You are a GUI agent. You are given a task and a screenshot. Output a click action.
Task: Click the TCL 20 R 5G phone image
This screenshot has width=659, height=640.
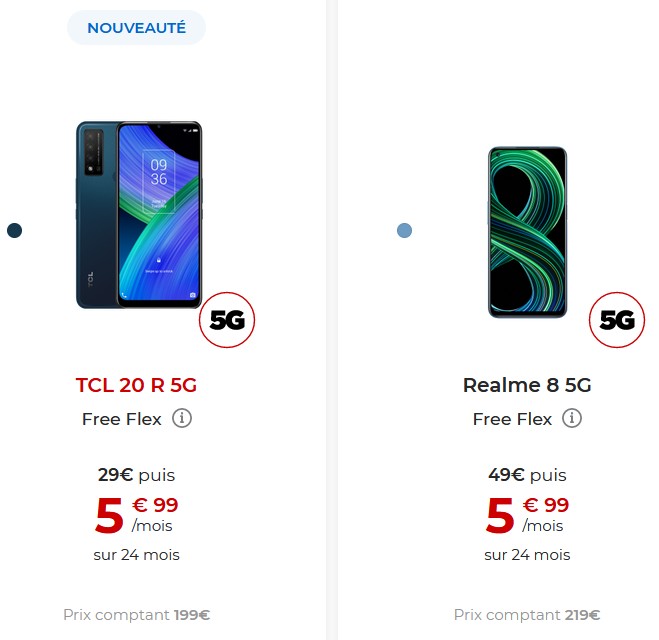point(139,215)
